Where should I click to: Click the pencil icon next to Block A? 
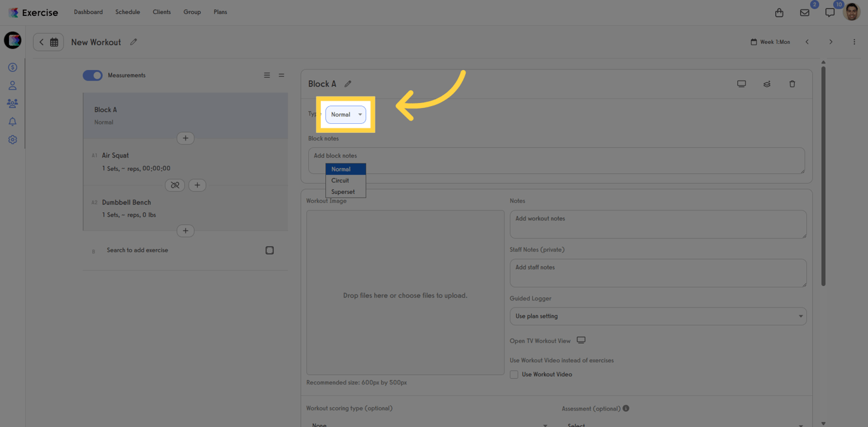[x=348, y=84]
